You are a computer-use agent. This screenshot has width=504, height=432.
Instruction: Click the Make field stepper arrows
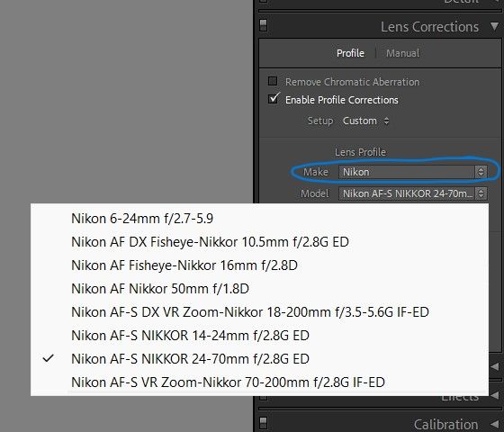[x=481, y=172]
